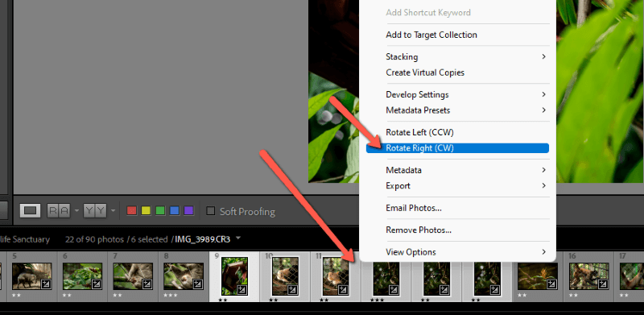
Task: Click the '6 selected' text in filmstrip header
Action: click(150, 239)
